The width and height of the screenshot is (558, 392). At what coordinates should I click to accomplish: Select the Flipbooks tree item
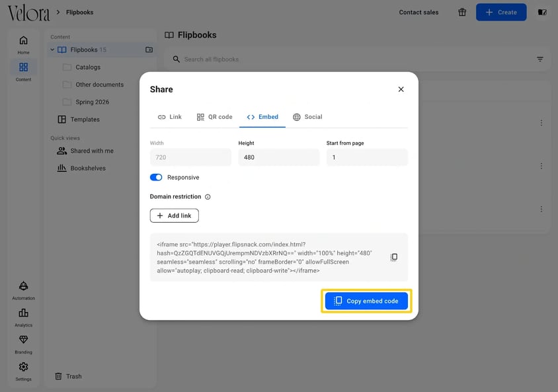pyautogui.click(x=101, y=50)
